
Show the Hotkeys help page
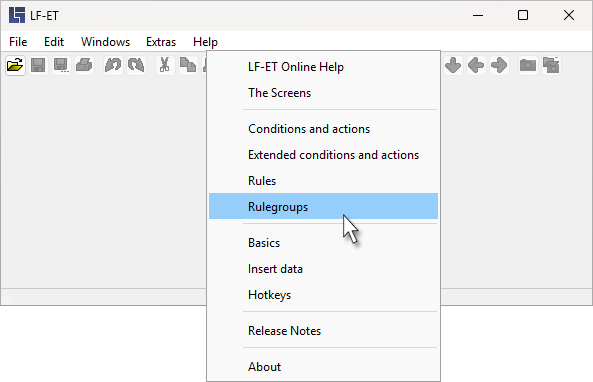click(323, 295)
